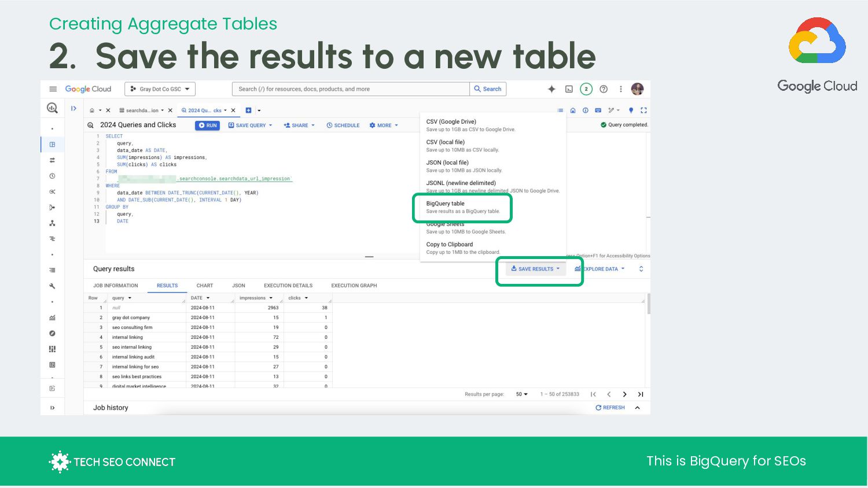Open notifications badge showing 2
The height and width of the screenshot is (488, 868).
586,89
